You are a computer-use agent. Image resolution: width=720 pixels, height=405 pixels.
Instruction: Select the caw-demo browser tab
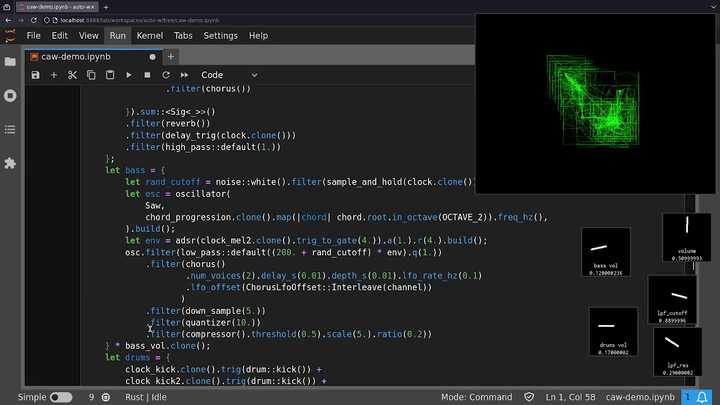(x=56, y=7)
